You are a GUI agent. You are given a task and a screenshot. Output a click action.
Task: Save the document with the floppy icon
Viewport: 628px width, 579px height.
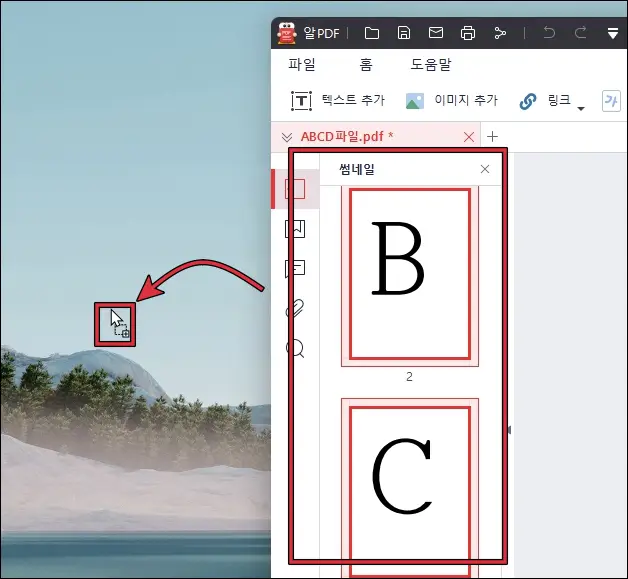(x=404, y=33)
